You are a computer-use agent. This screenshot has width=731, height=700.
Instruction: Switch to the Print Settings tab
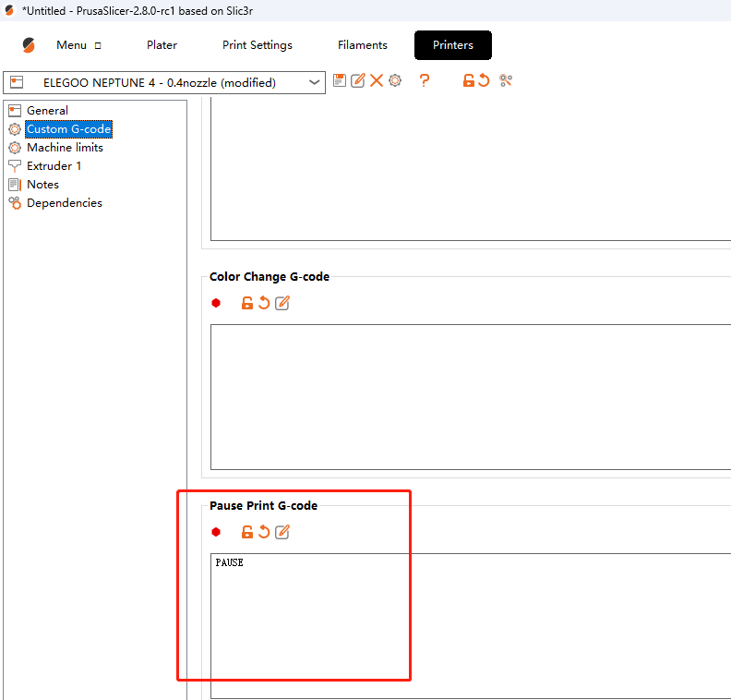(258, 45)
